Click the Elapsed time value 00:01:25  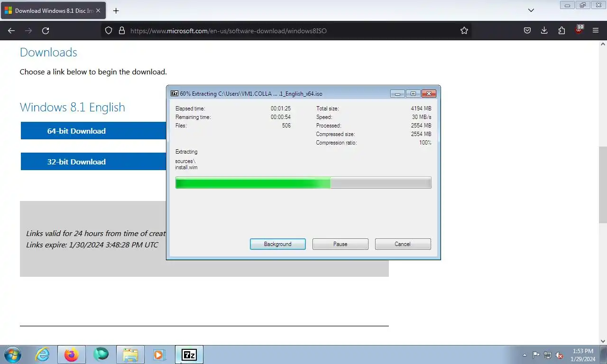(281, 109)
